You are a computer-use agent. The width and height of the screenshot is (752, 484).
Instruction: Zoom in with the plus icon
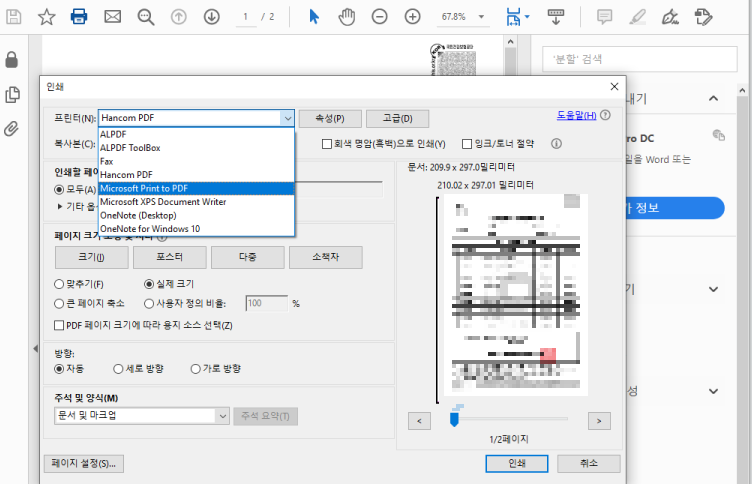tap(412, 17)
